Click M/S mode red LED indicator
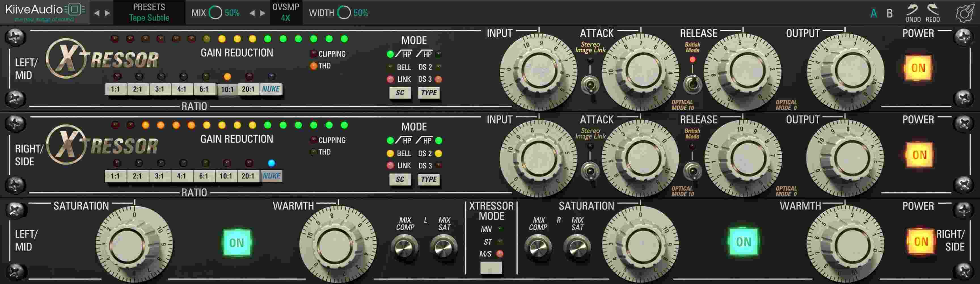Image resolution: width=980 pixels, height=284 pixels. tap(500, 254)
